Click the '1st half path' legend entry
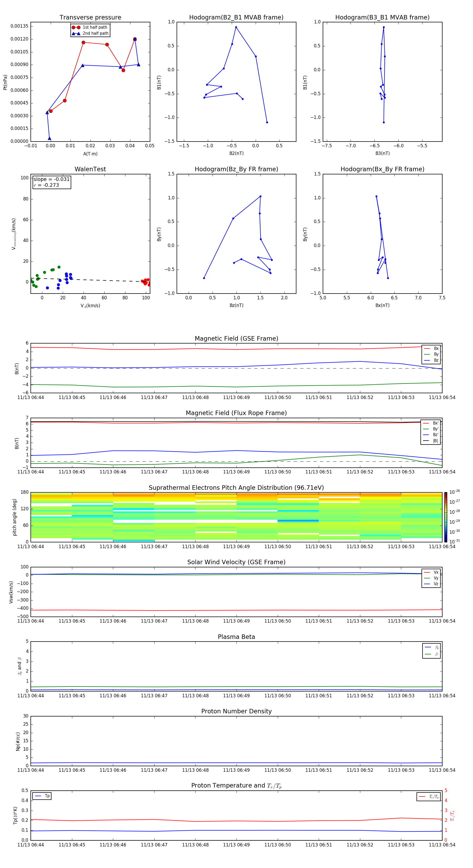 pyautogui.click(x=90, y=27)
